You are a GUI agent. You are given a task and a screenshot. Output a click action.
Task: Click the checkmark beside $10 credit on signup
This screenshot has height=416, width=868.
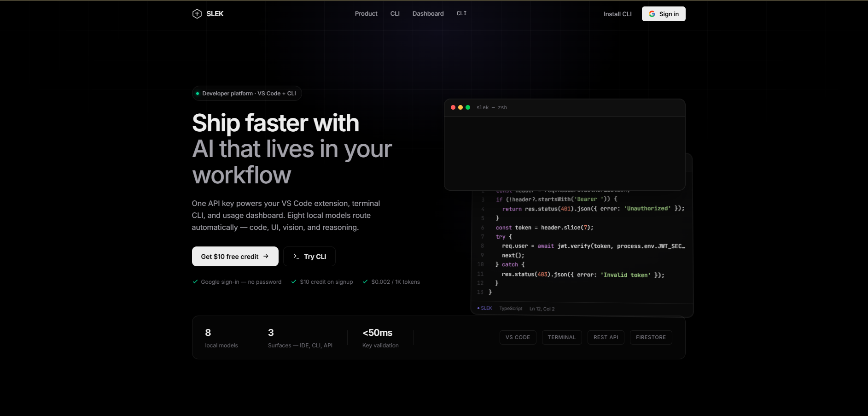(x=294, y=281)
